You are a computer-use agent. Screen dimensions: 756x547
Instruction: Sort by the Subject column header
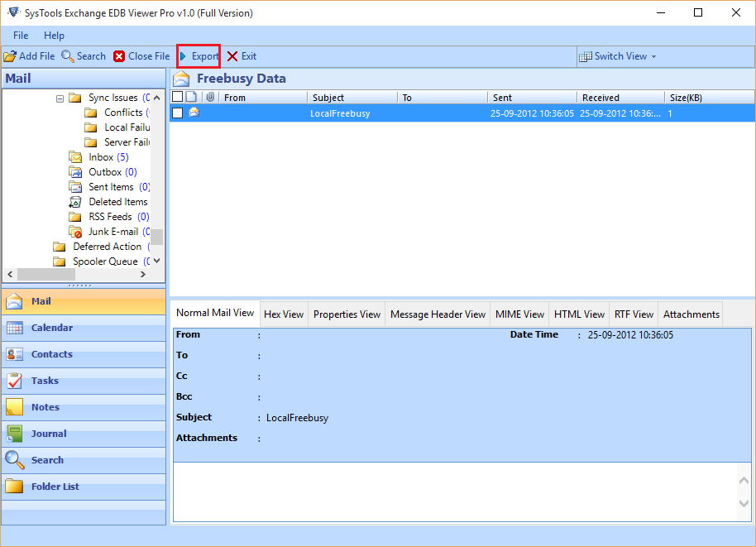click(x=352, y=98)
